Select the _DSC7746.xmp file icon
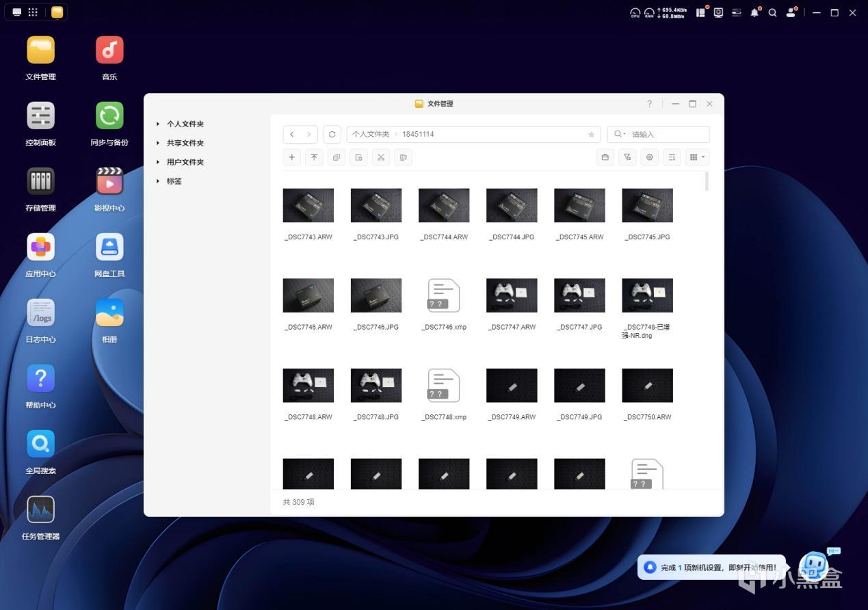 (x=444, y=295)
